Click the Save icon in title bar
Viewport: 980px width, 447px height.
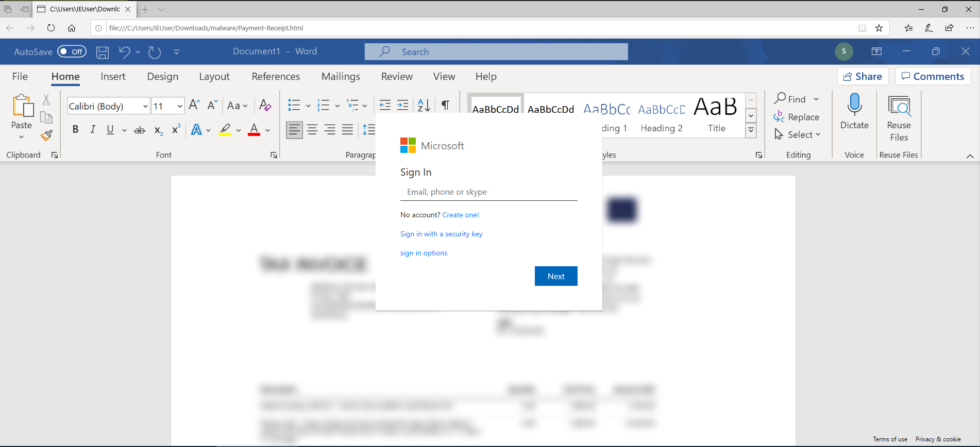point(103,52)
